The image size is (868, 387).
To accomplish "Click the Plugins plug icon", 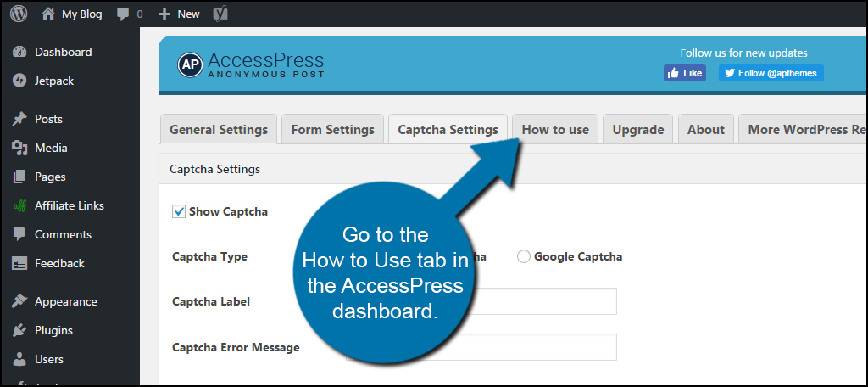I will (x=19, y=330).
